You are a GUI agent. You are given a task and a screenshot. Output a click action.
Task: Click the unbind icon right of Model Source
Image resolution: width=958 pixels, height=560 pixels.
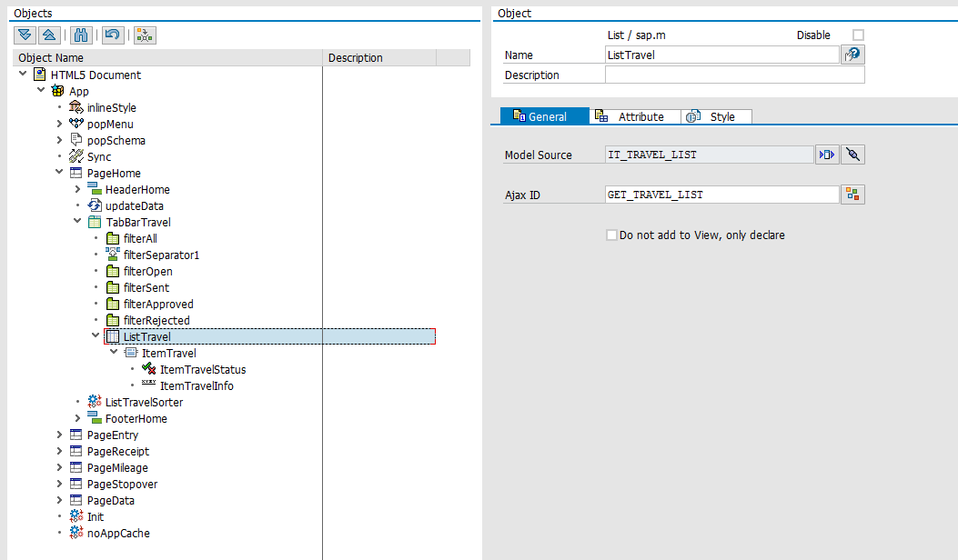(852, 155)
